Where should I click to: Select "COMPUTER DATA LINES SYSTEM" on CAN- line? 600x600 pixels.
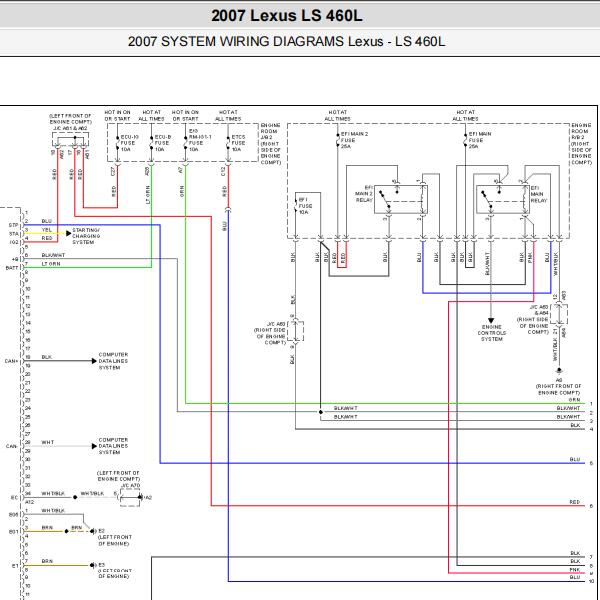[113, 446]
